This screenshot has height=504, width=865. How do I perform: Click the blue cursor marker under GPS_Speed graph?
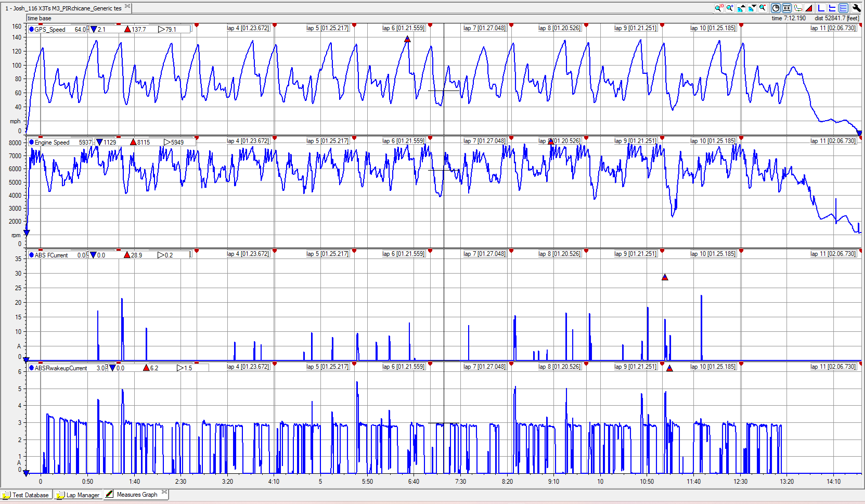859,133
